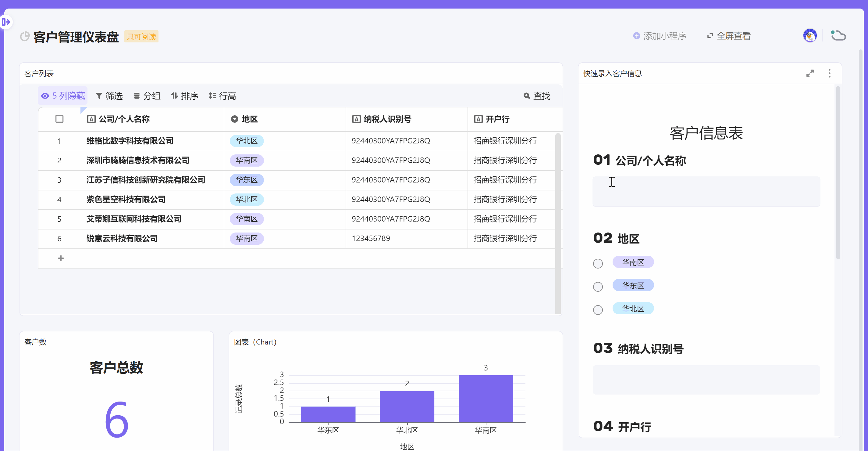Click the cloud sync status icon
Image resolution: width=868 pixels, height=451 pixels.
click(x=838, y=35)
